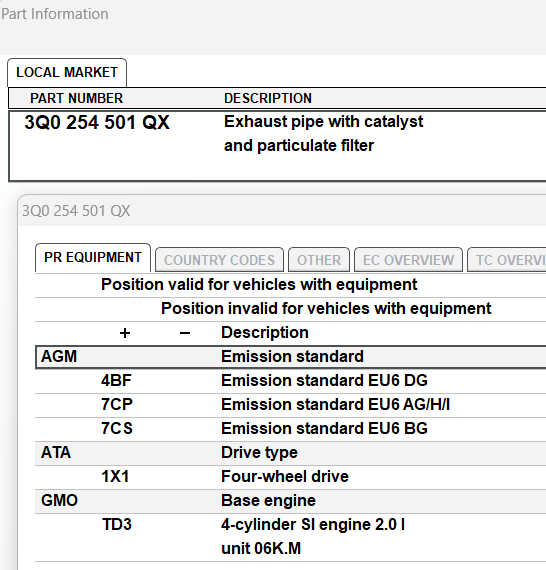Open the COUNTRY CODES tab
This screenshot has height=570, width=546.
219,260
